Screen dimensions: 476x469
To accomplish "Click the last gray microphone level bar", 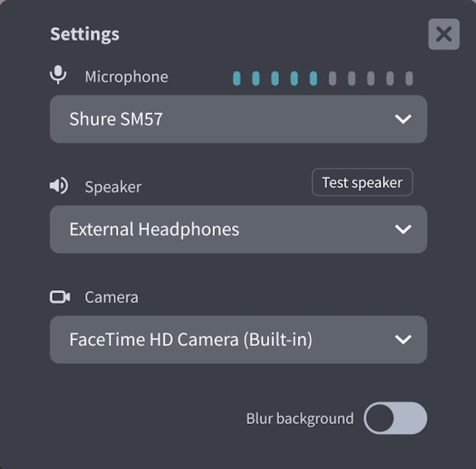I will [409, 78].
